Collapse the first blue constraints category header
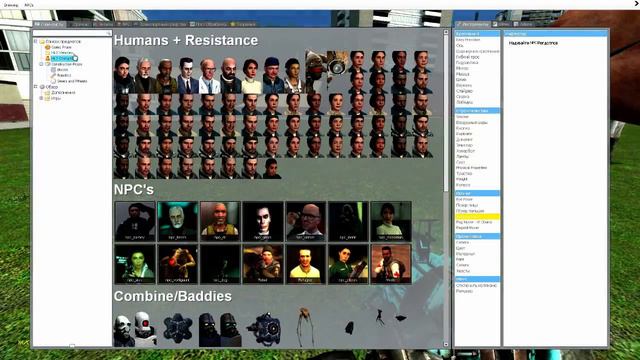The width and height of the screenshot is (640, 360). pyautogui.click(x=477, y=33)
